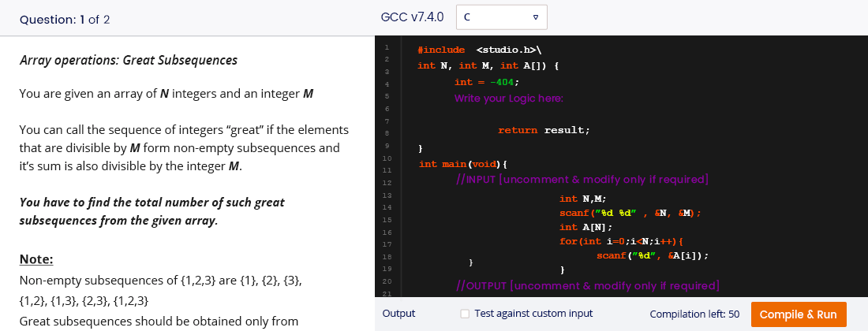Open the C language dropdown

pos(502,17)
